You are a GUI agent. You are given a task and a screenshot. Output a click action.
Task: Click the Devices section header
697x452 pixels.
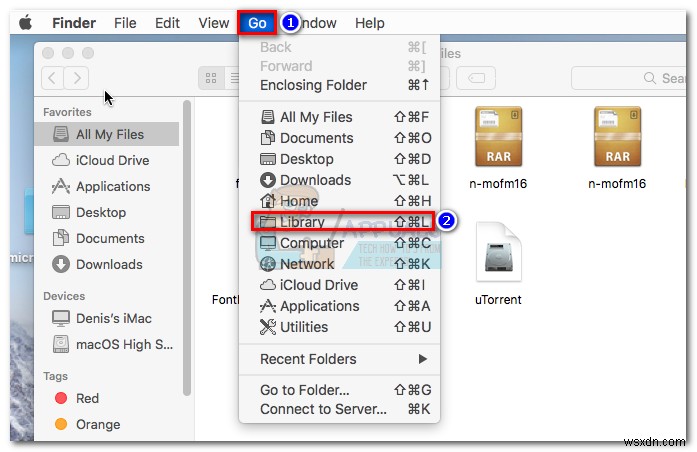pos(64,296)
